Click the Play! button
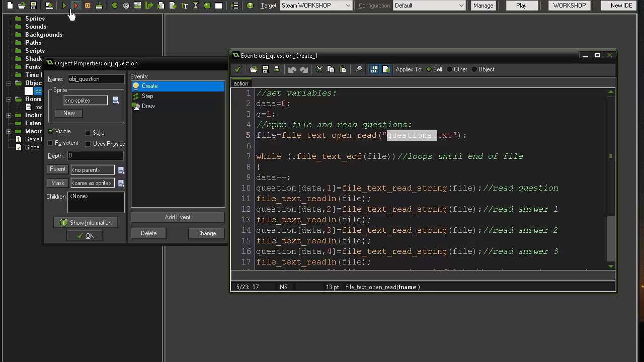This screenshot has width=644, height=362. (522, 6)
